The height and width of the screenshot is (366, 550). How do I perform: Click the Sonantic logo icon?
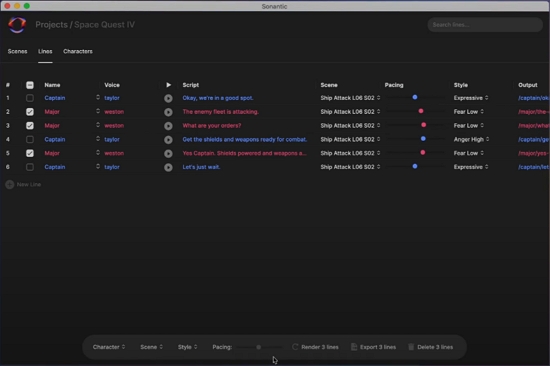pyautogui.click(x=17, y=25)
